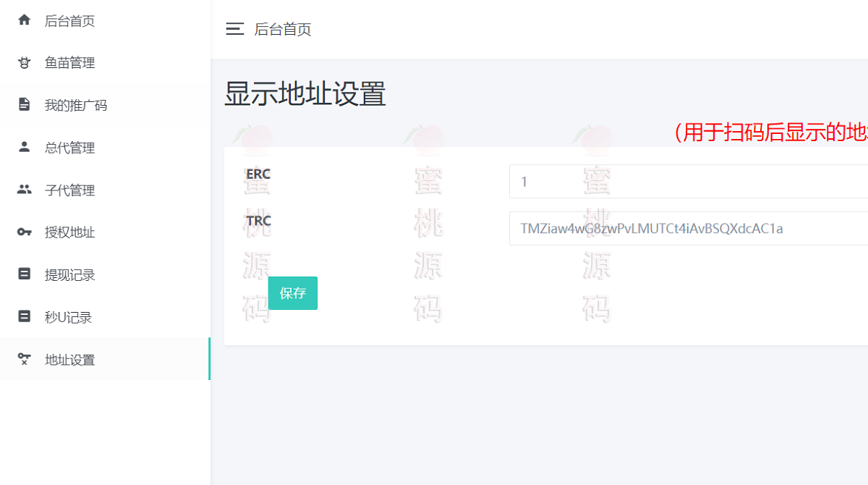Click the list icon beside 提现记录
Viewport: 868px width, 485px height.
pos(24,274)
